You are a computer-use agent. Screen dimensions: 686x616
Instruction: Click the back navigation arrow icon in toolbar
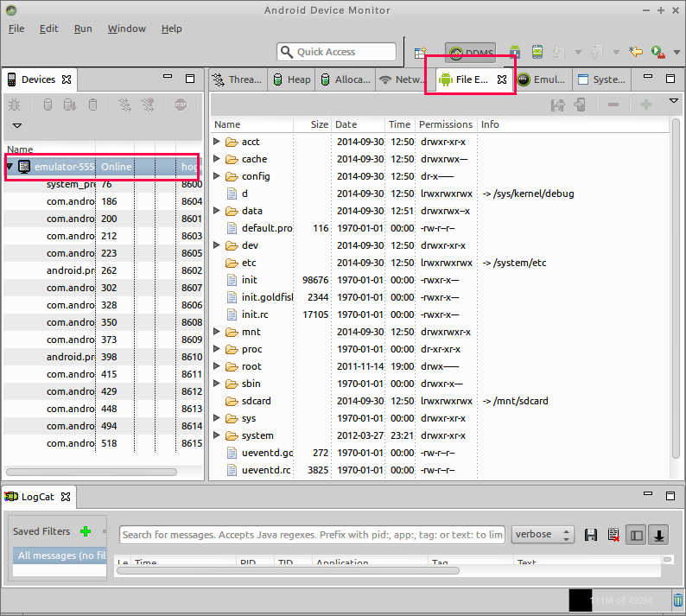(635, 52)
